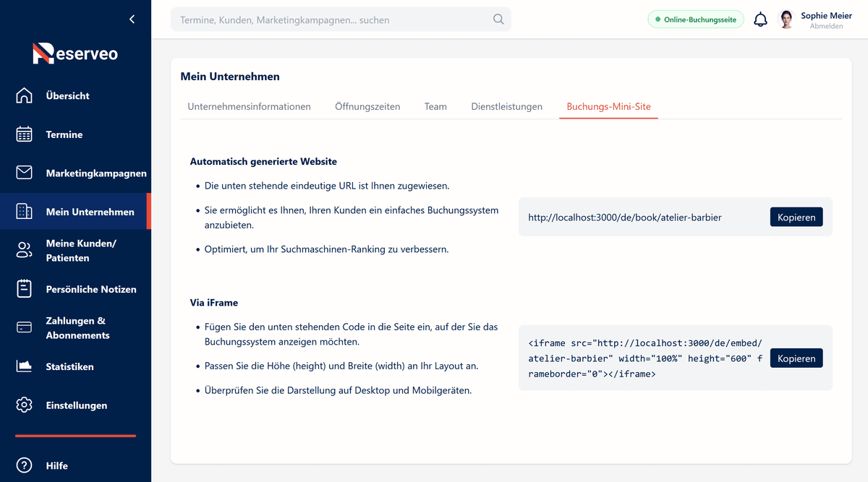Click the Statistiken chart icon
This screenshot has width=868, height=482.
[24, 366]
